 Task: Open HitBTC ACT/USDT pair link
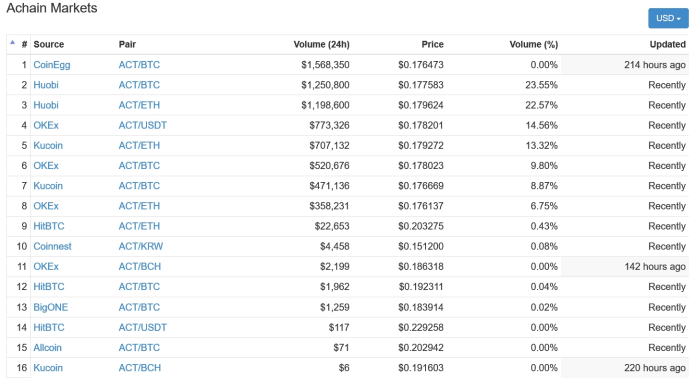142,328
